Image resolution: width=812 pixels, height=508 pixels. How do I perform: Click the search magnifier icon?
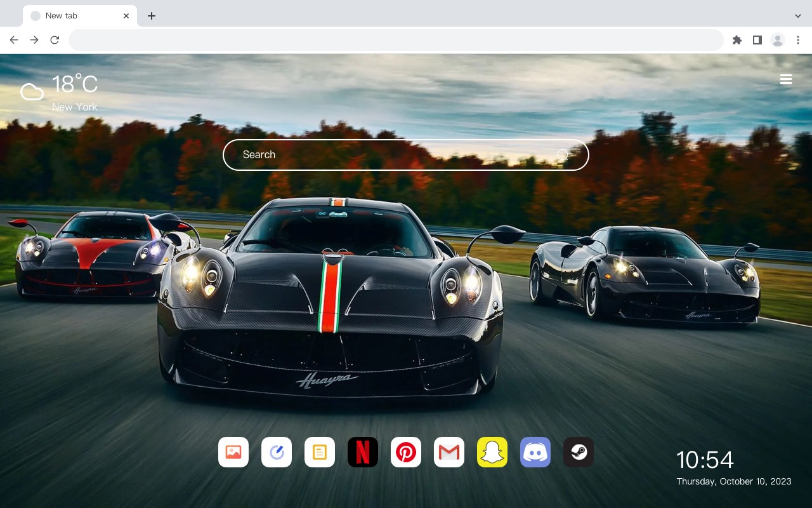point(562,155)
